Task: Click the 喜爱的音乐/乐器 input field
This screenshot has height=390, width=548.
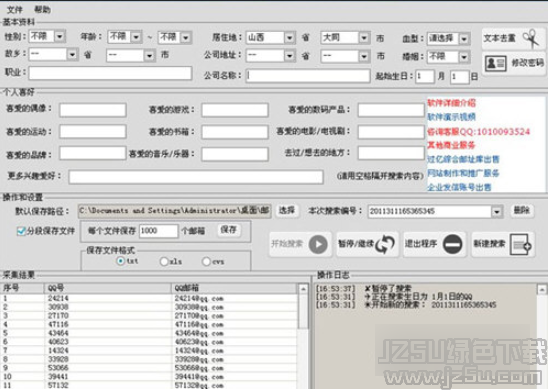Action: coord(235,154)
